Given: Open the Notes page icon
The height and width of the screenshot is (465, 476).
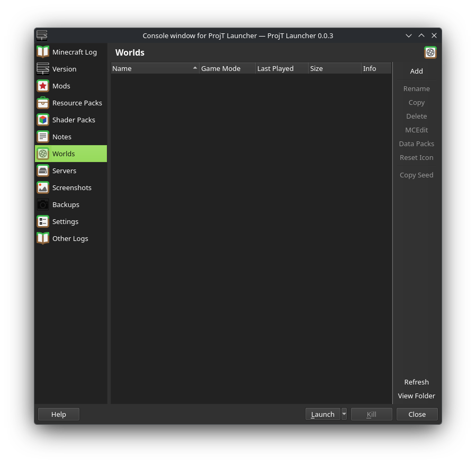Looking at the screenshot, I should (43, 137).
